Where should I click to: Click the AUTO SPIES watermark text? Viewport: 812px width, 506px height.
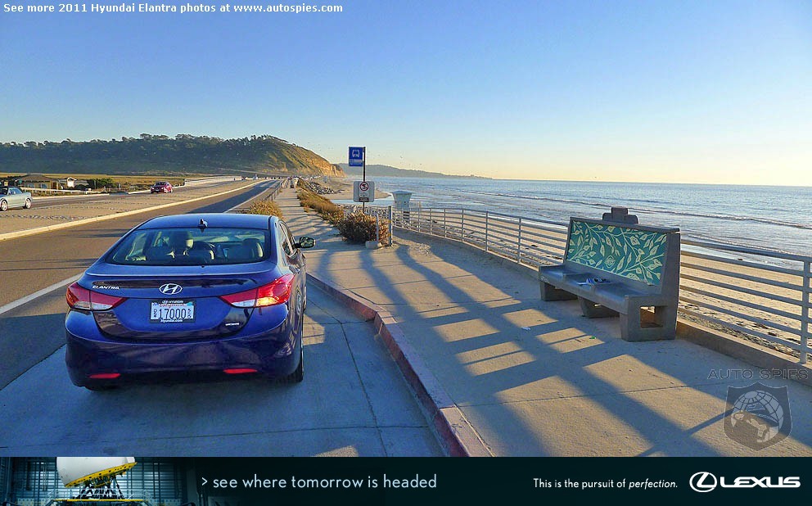(x=757, y=374)
